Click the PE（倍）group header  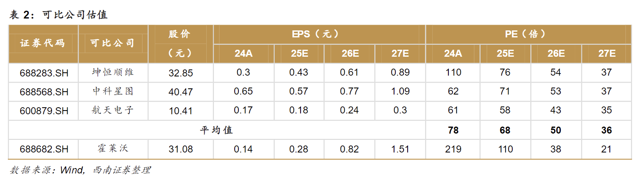528,34
